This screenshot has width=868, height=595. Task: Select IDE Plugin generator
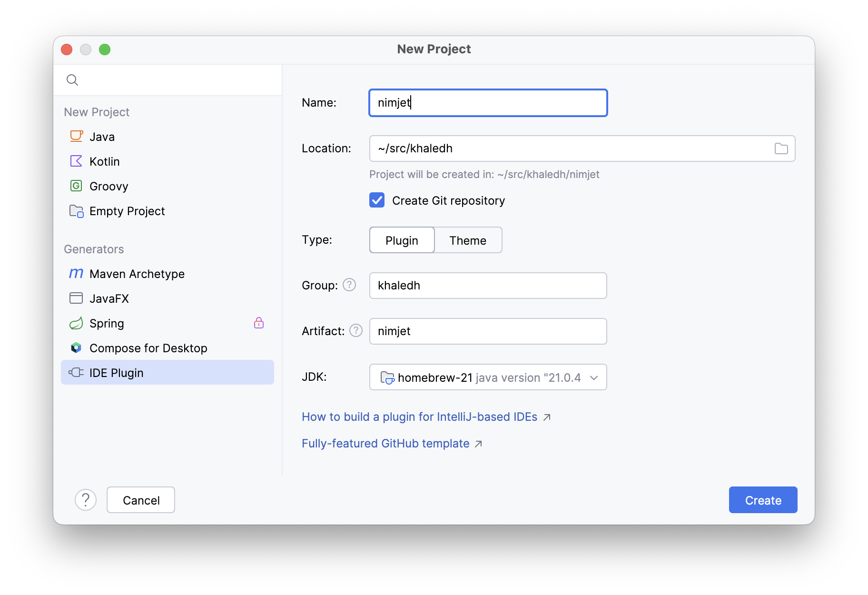pyautogui.click(x=168, y=372)
